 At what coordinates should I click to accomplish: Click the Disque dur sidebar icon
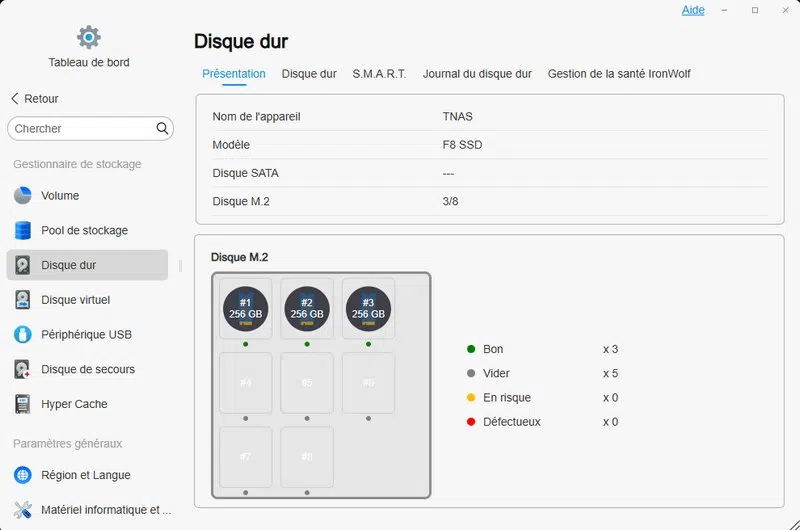click(22, 265)
